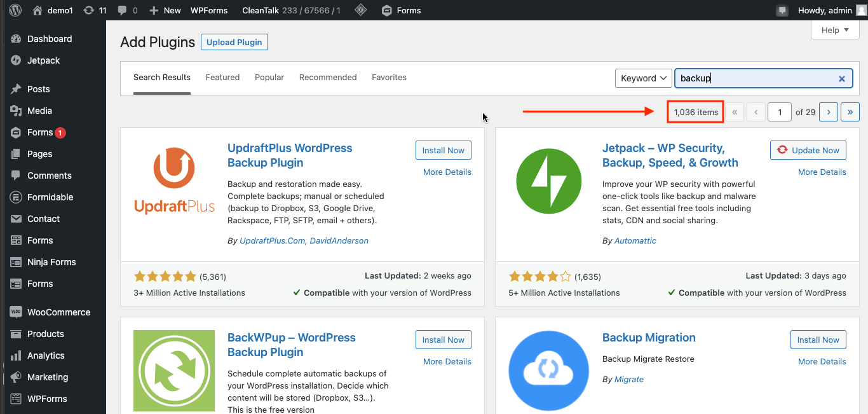Image resolution: width=868 pixels, height=414 pixels.
Task: Click the Jetpack green lightning thumbnail
Action: tap(549, 182)
